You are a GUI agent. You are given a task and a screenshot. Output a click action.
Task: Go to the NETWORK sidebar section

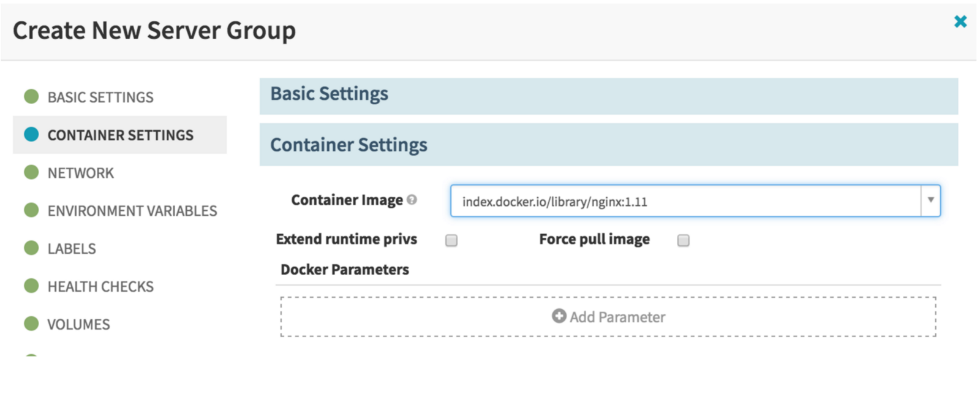[x=81, y=173]
